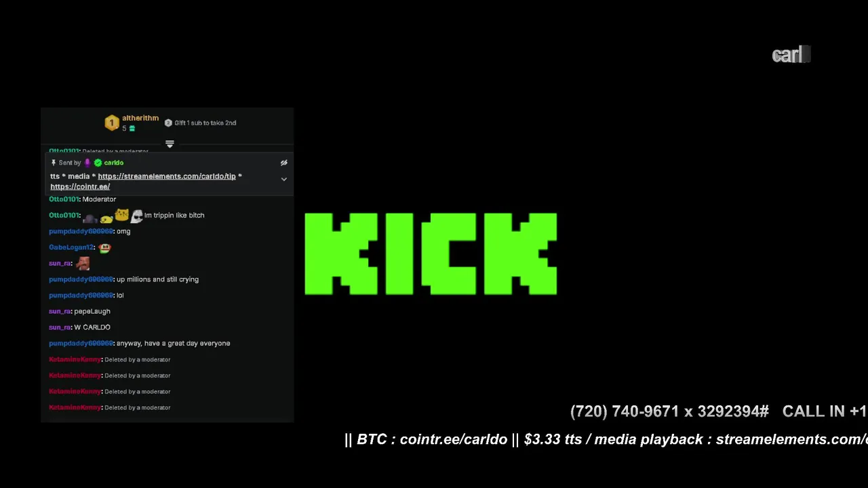Click the yellow cat emote in Otto0101's message

[x=122, y=215]
